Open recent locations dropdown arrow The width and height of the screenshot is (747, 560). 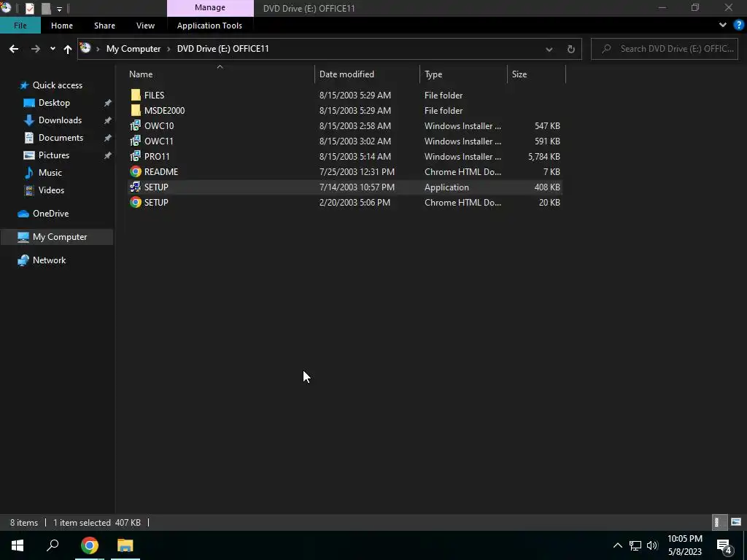coord(53,49)
